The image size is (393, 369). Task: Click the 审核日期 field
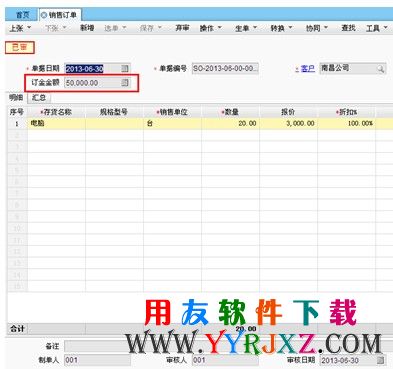pos(353,360)
